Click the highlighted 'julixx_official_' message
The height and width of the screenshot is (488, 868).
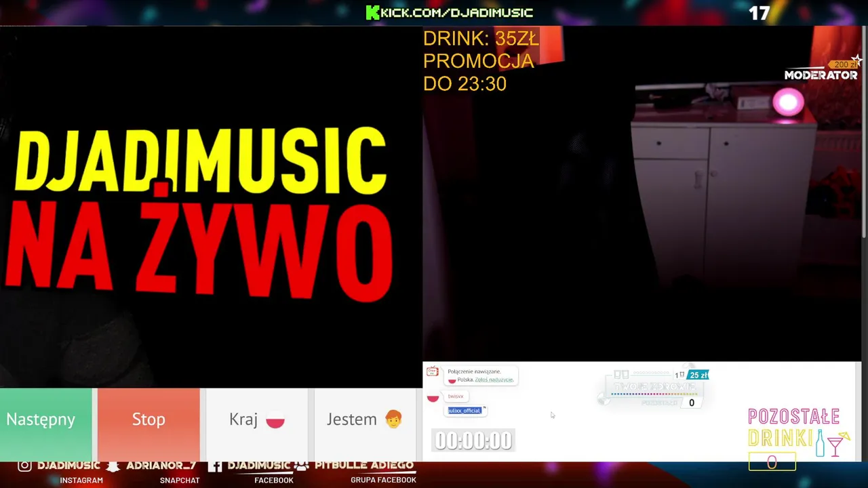click(x=465, y=411)
